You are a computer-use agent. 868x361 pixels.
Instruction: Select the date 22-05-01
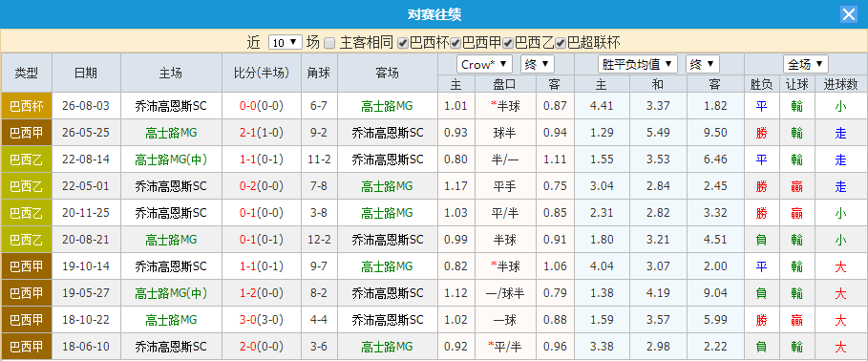[86, 186]
